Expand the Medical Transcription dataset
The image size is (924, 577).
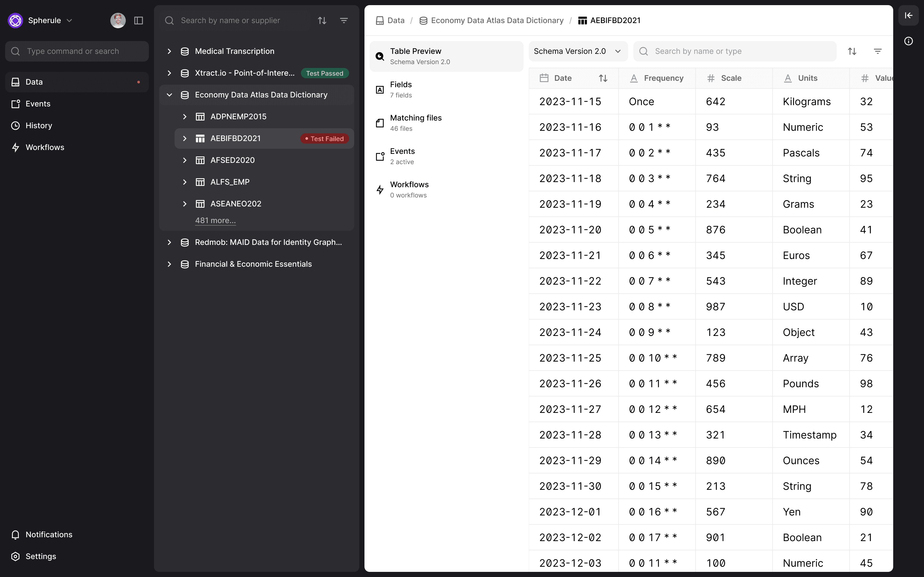[169, 51]
